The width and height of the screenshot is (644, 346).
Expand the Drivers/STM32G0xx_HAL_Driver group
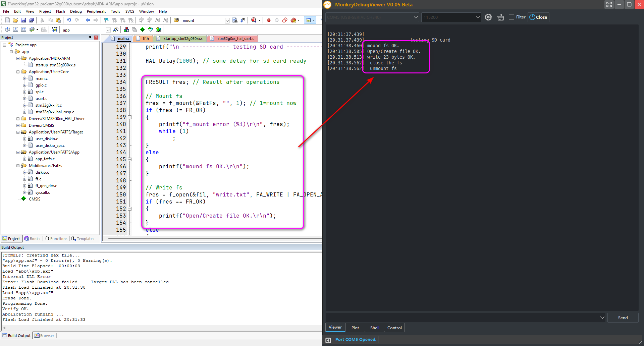[18, 119]
